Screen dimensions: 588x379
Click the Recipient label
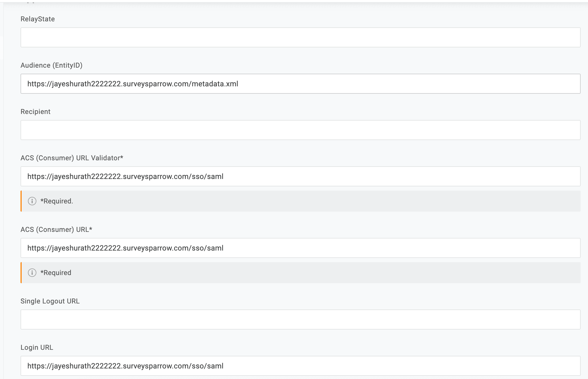(35, 112)
